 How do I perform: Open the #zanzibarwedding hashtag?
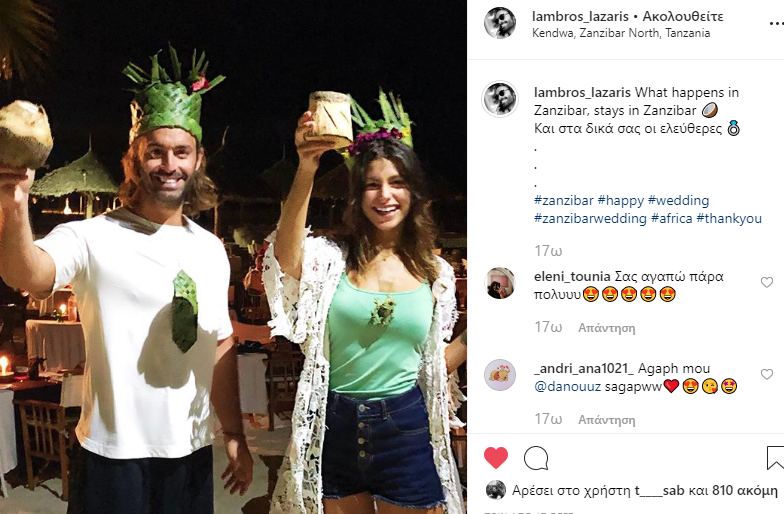590,218
